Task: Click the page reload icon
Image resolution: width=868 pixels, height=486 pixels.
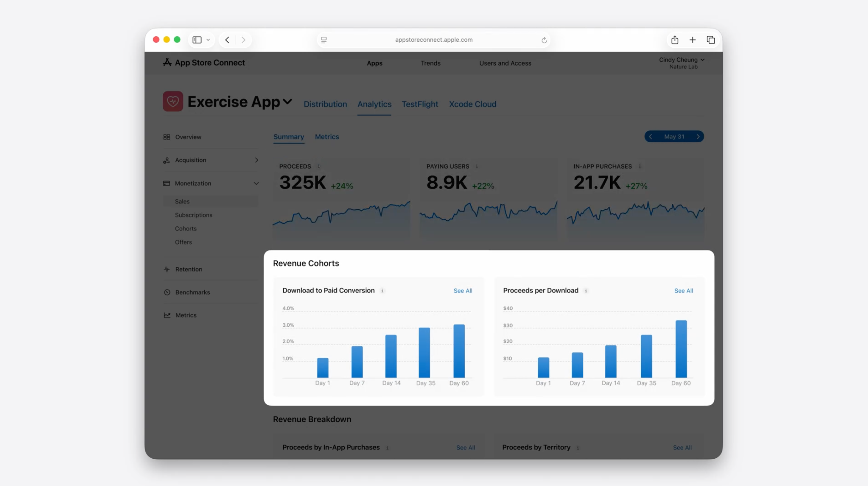Action: (x=544, y=40)
